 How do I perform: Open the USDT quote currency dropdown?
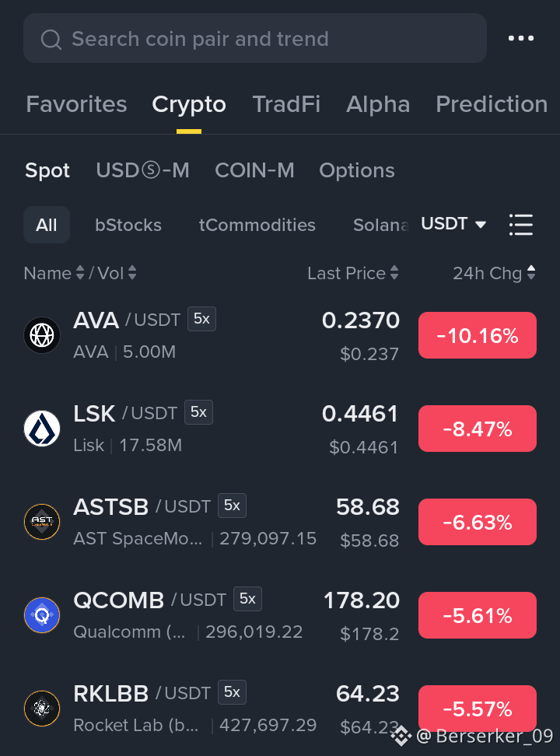(x=453, y=224)
